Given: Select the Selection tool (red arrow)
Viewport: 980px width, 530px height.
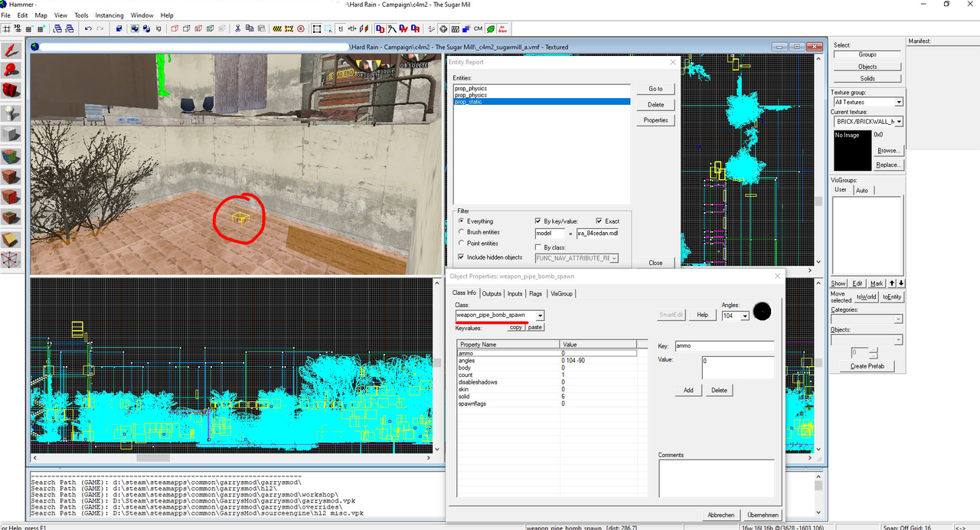Looking at the screenshot, I should click(x=12, y=51).
